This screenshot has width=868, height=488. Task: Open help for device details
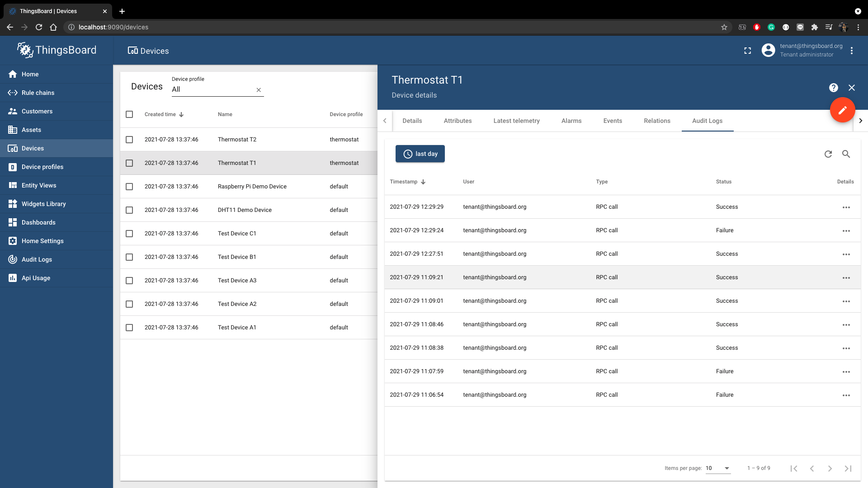point(833,88)
